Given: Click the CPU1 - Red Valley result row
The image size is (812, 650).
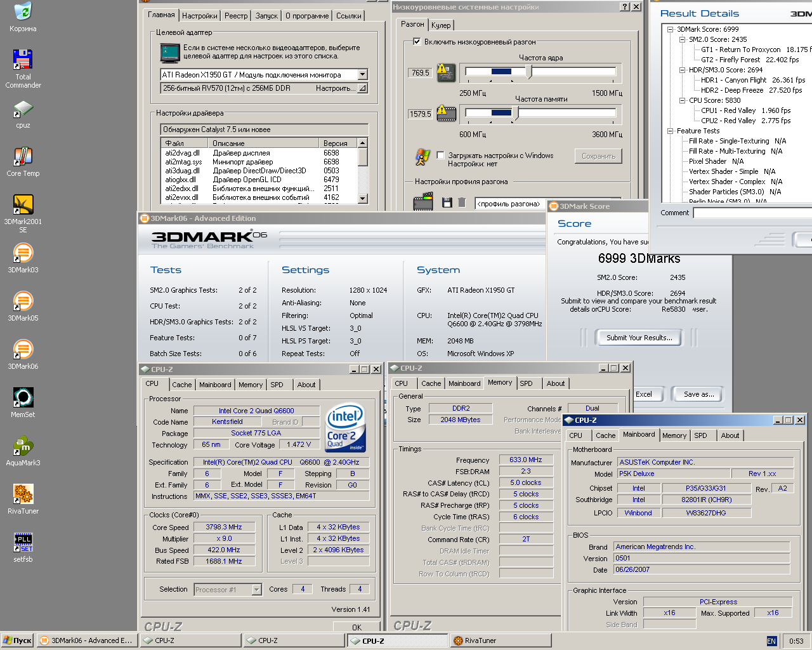Looking at the screenshot, I should click(745, 110).
